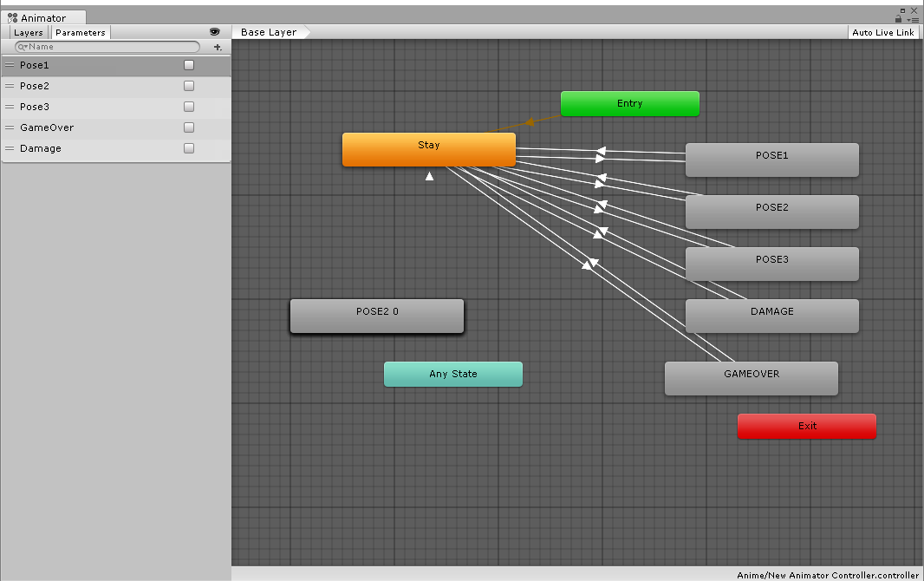The width and height of the screenshot is (924, 581).
Task: Select the Any State node
Action: 452,374
